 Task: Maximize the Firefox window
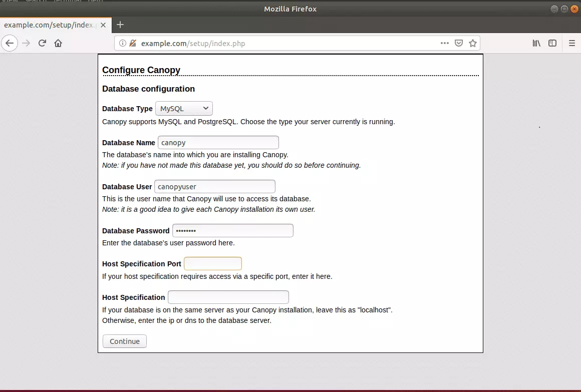[564, 9]
